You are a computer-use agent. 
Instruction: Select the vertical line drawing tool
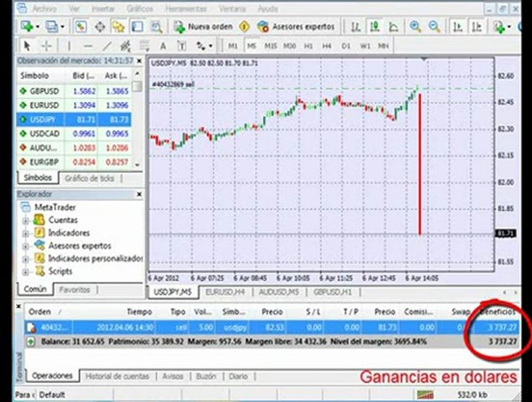pos(69,46)
